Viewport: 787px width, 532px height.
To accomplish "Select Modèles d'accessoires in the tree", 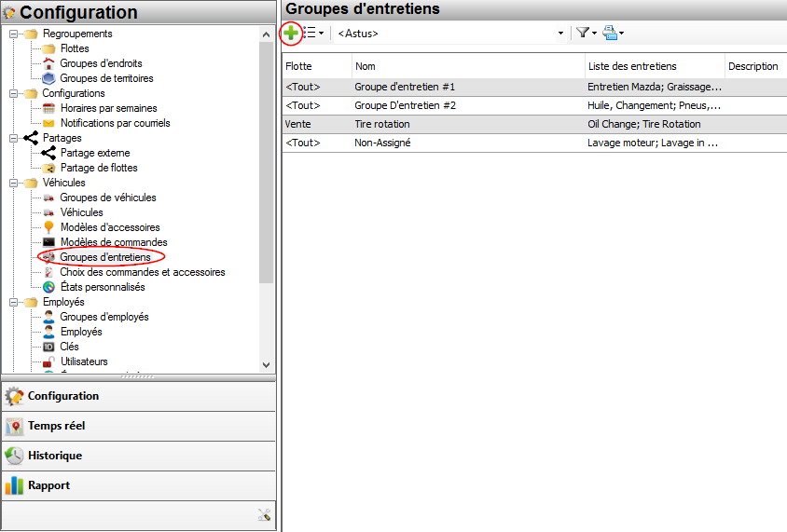I will coord(109,227).
